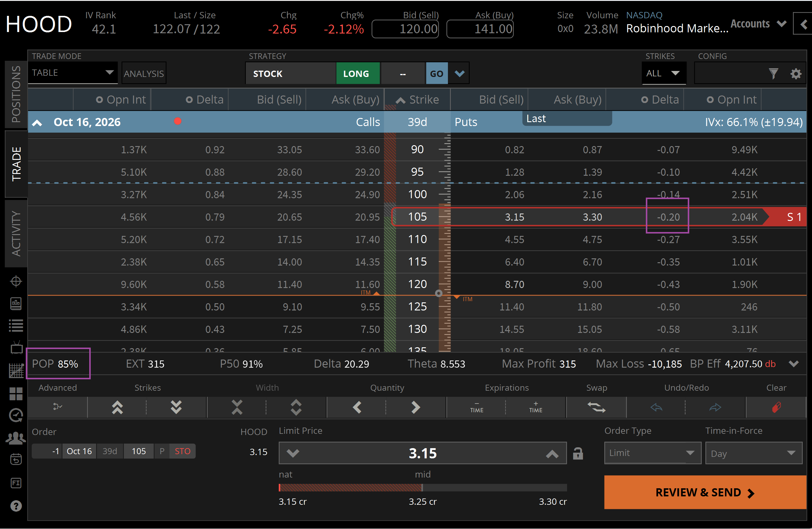Open the list view sidebar icon
The height and width of the screenshot is (529, 812).
pyautogui.click(x=16, y=326)
